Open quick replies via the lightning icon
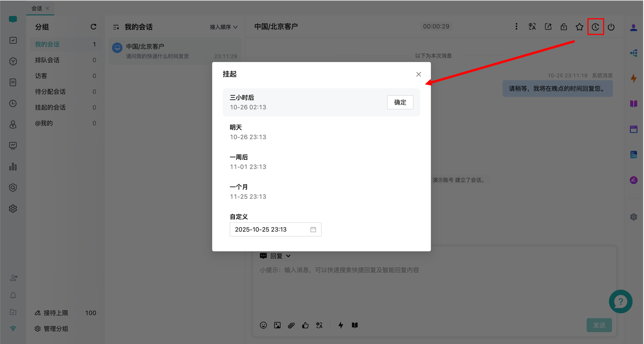Viewport: 644px width, 344px height. (341, 325)
